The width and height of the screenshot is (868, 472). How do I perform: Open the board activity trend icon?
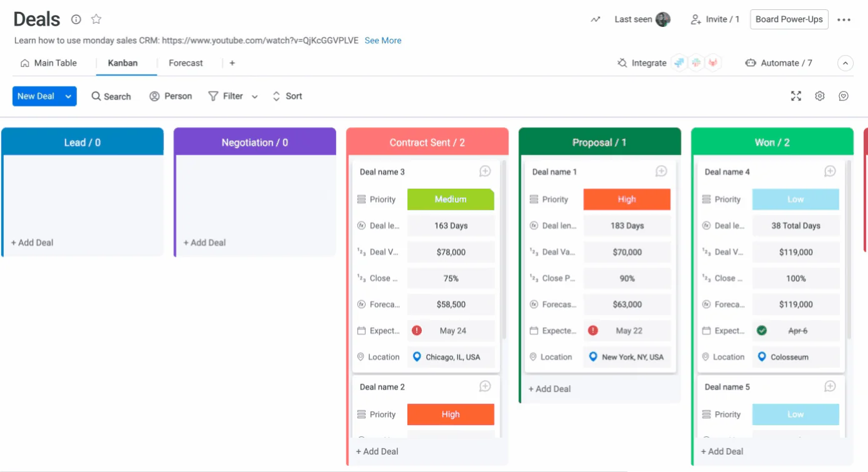point(596,19)
